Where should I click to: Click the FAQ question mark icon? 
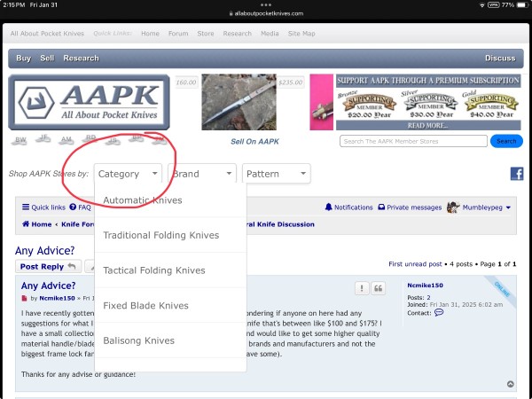(73, 207)
